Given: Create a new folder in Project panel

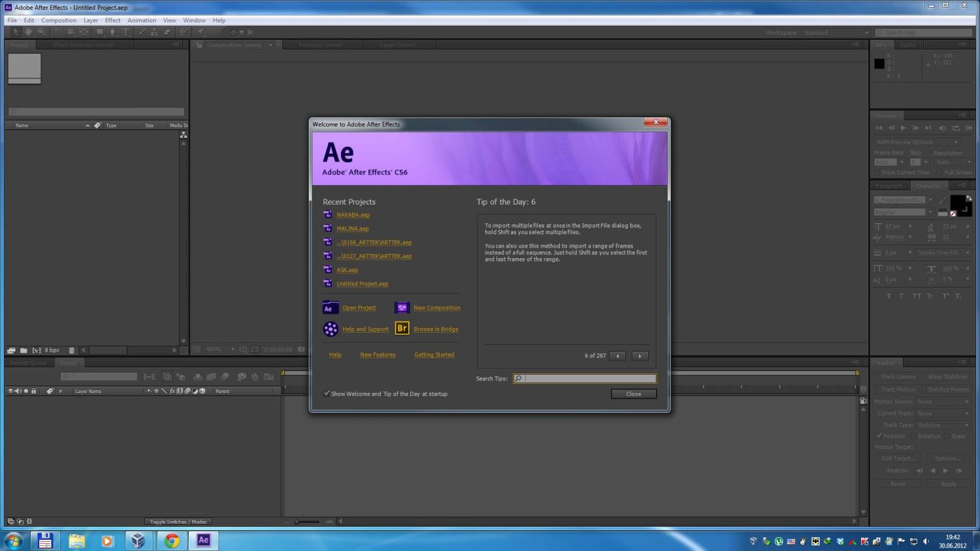Looking at the screenshot, I should [x=24, y=350].
